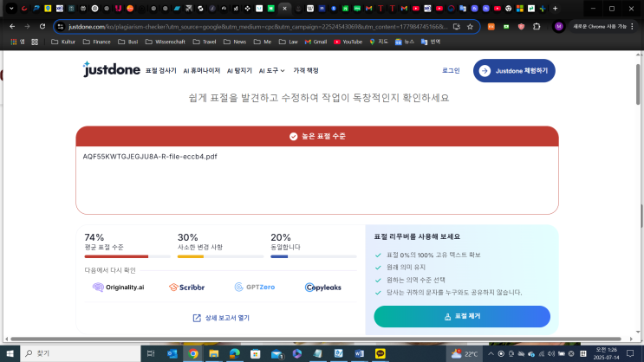Open the Wissenschaft bookmarks folder
Screen dimensions: 644x362
click(165, 42)
